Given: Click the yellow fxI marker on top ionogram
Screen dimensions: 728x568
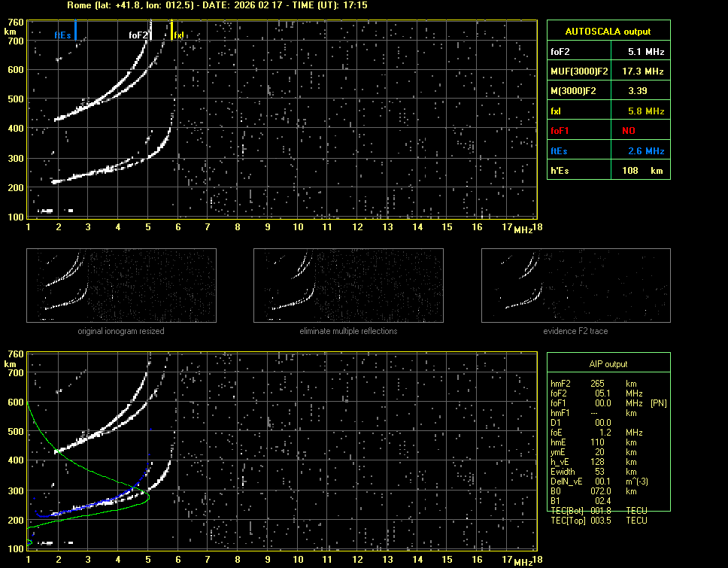Looking at the screenshot, I should coord(172,30).
